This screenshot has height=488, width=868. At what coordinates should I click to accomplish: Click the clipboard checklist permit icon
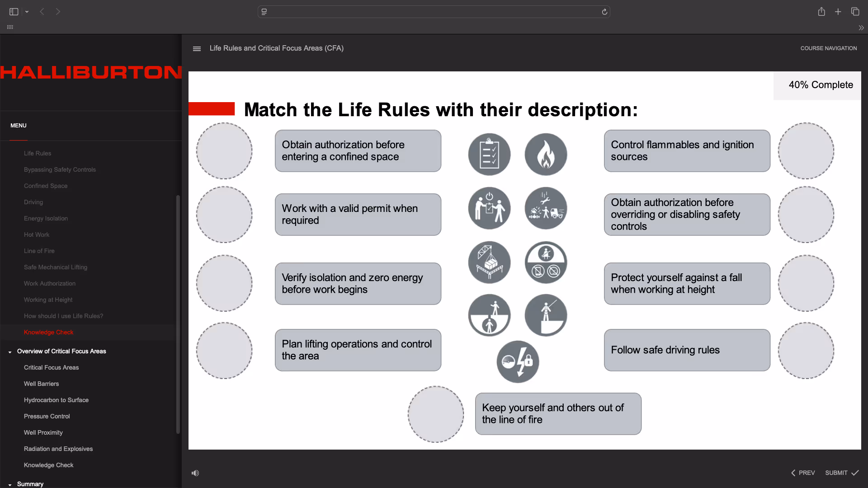click(x=489, y=155)
